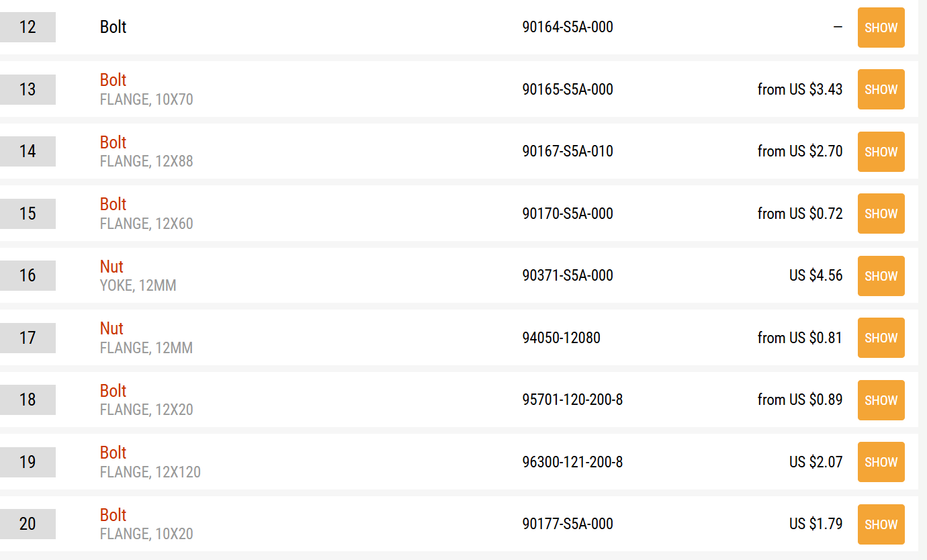The height and width of the screenshot is (560, 927).
Task: Open the Nut Flange 12MM link
Action: [x=112, y=328]
